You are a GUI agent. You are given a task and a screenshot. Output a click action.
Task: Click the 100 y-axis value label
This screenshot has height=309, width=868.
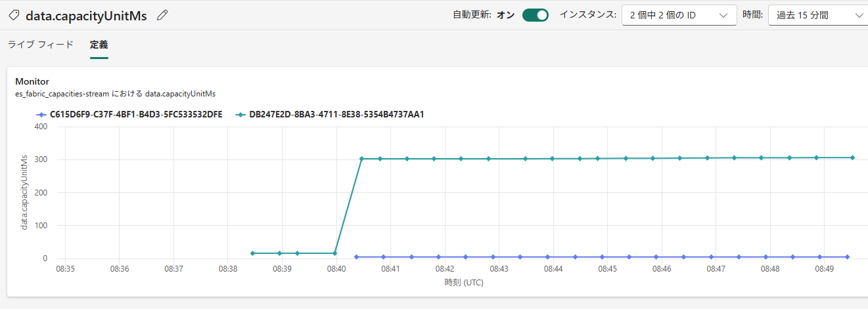tap(41, 225)
